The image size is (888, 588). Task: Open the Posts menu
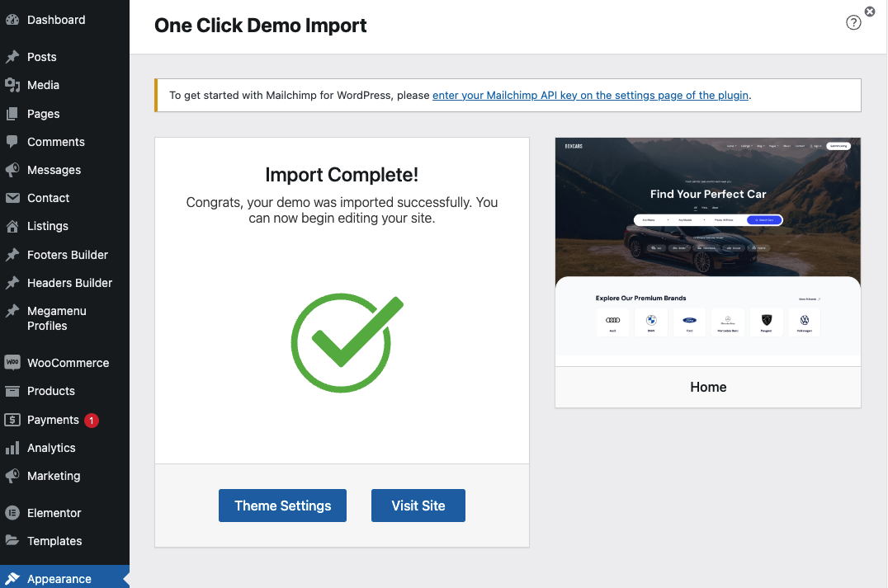point(41,57)
